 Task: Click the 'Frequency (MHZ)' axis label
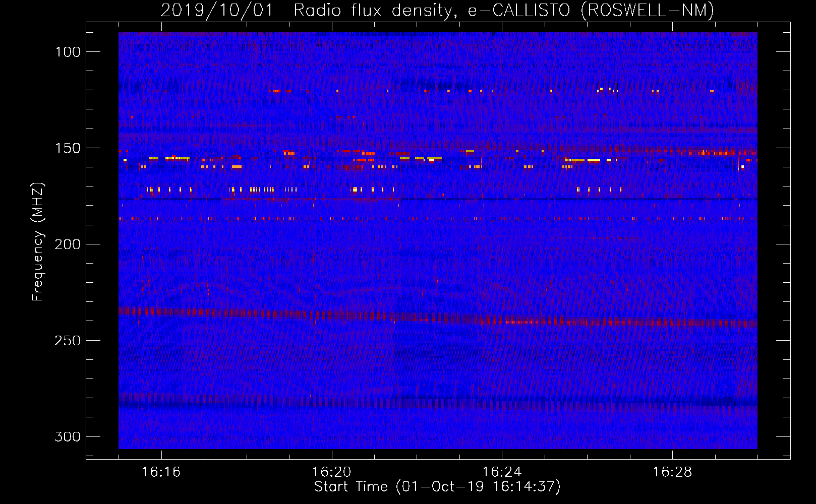click(x=38, y=242)
